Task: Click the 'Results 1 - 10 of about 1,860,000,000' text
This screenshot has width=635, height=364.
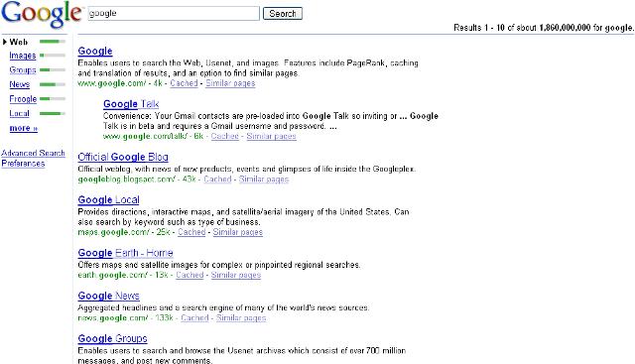Action: (522, 28)
